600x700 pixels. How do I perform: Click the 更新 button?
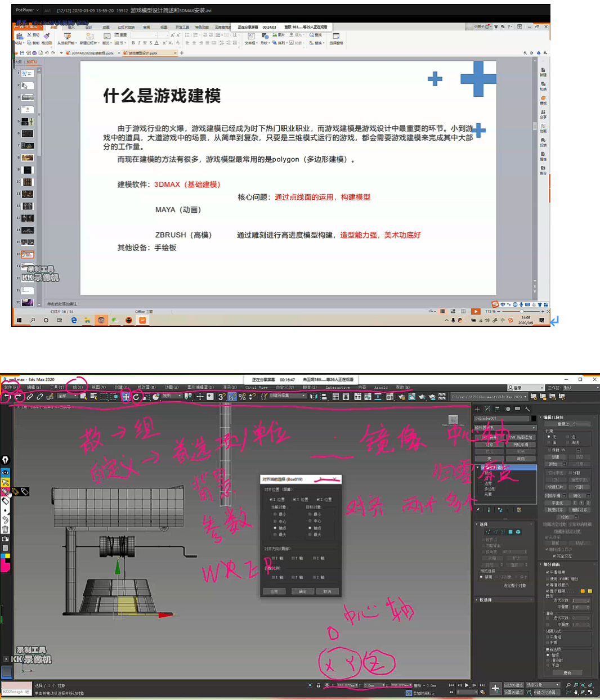pyautogui.click(x=567, y=672)
